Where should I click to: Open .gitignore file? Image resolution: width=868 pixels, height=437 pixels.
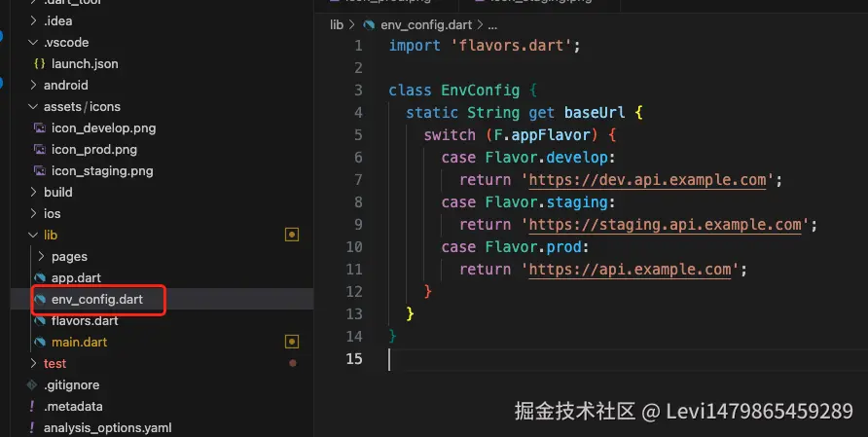[x=71, y=385]
